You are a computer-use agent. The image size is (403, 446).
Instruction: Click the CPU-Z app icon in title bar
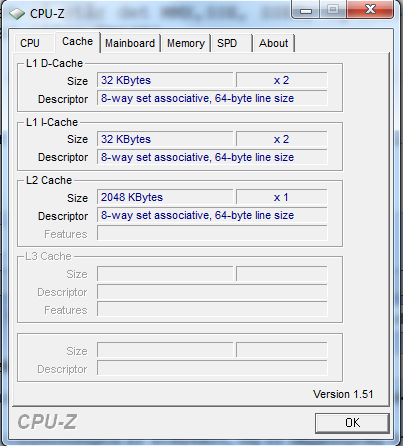point(17,14)
